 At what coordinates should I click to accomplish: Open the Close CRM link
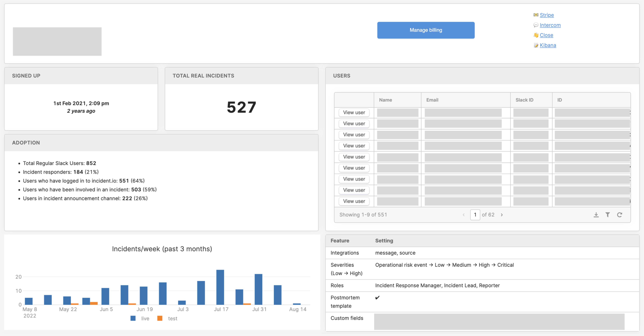pos(546,35)
